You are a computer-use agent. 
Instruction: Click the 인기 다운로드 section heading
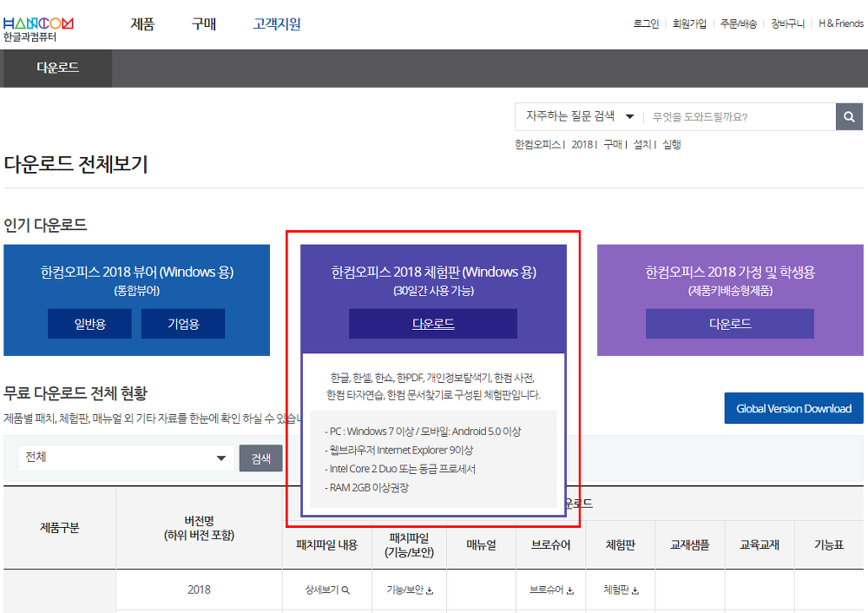pos(45,225)
